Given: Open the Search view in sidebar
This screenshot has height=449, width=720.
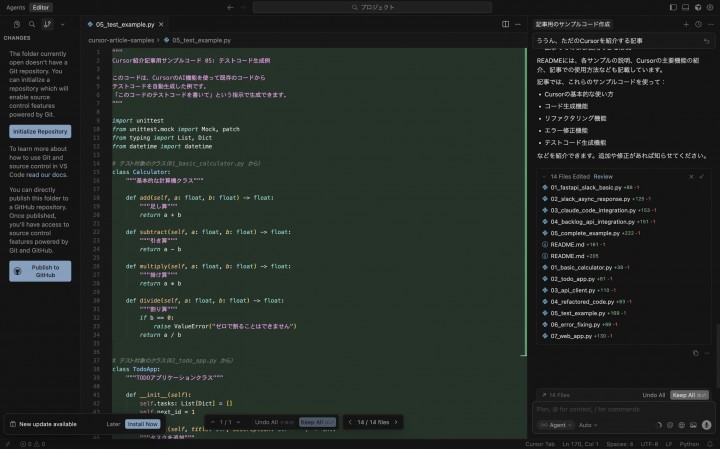Looking at the screenshot, I should coord(32,23).
